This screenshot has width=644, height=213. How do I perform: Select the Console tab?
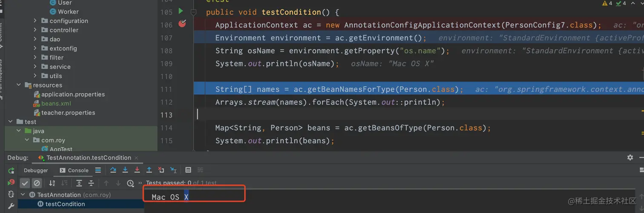75,170
